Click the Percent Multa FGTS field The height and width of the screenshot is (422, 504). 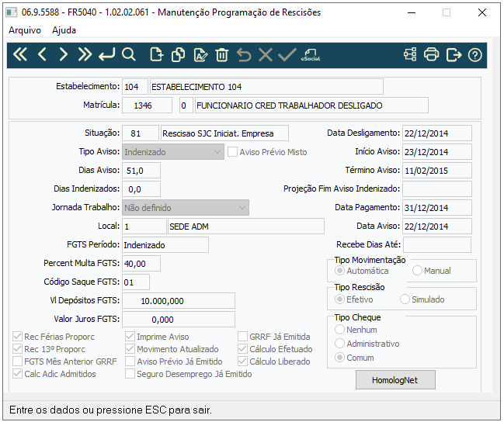pos(141,264)
